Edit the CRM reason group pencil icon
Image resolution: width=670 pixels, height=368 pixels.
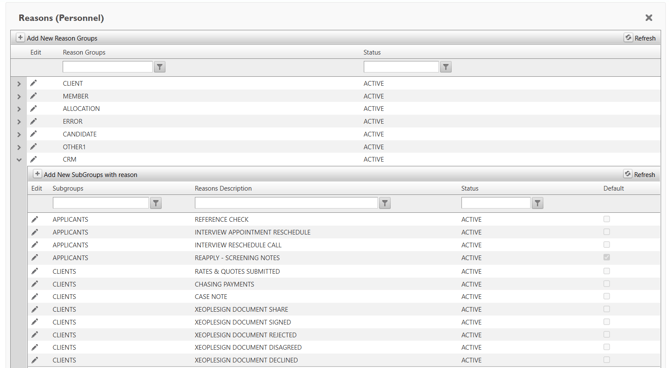[x=33, y=159]
